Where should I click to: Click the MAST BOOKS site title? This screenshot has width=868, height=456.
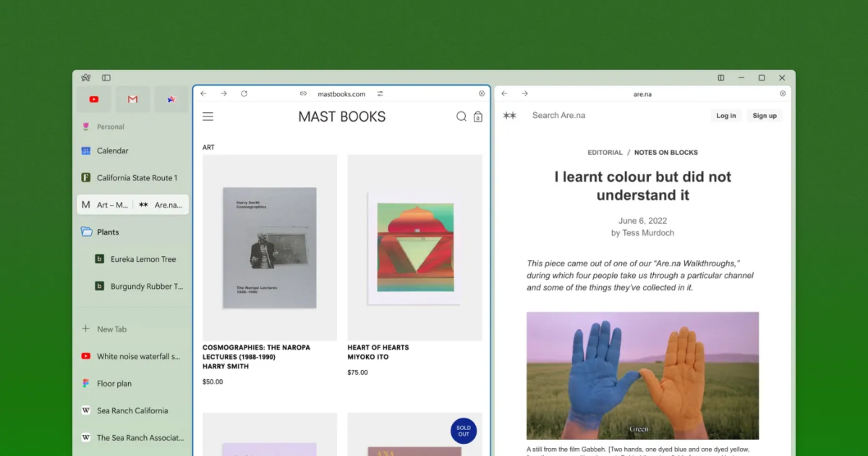pos(342,117)
